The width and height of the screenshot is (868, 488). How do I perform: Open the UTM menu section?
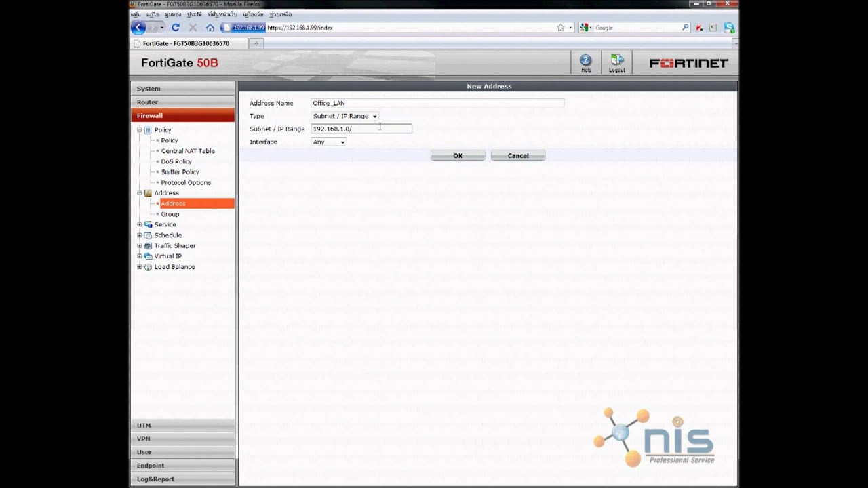point(182,426)
